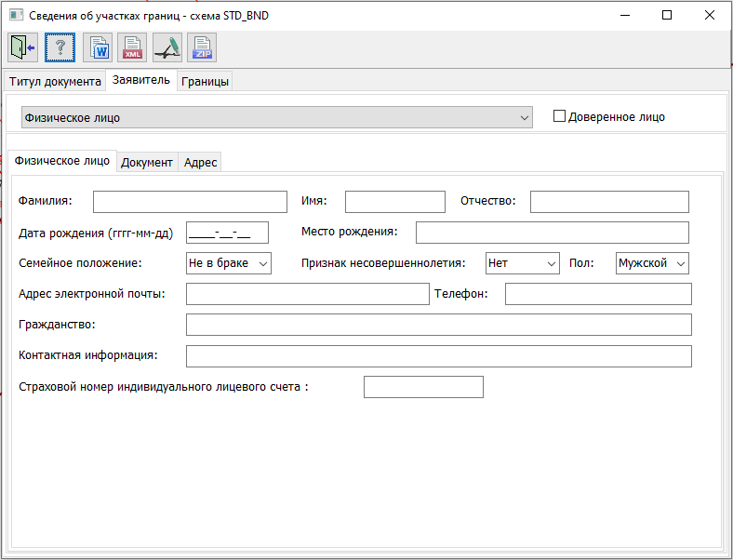Switch to the Документ sub-tab

tap(147, 162)
